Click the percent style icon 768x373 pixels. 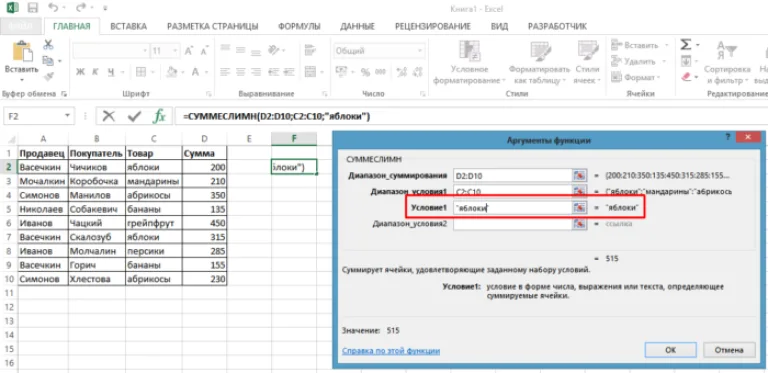point(365,72)
